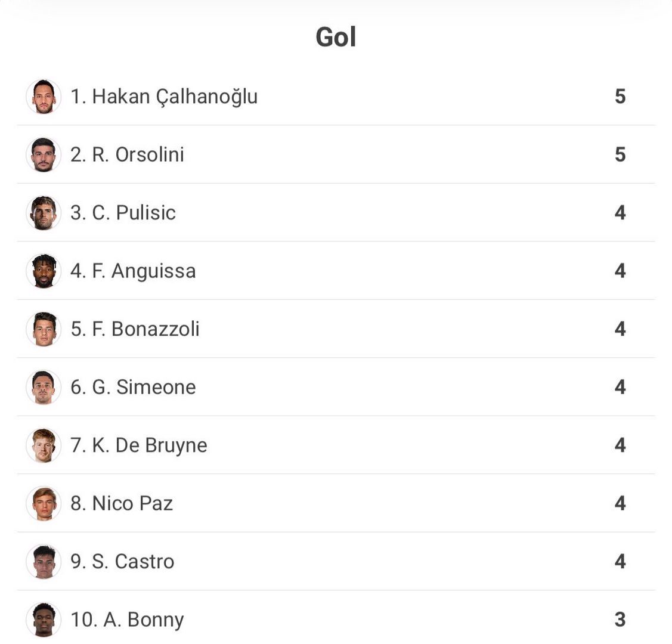Click the Gol heading at the top
672x644 pixels.
coord(336,37)
